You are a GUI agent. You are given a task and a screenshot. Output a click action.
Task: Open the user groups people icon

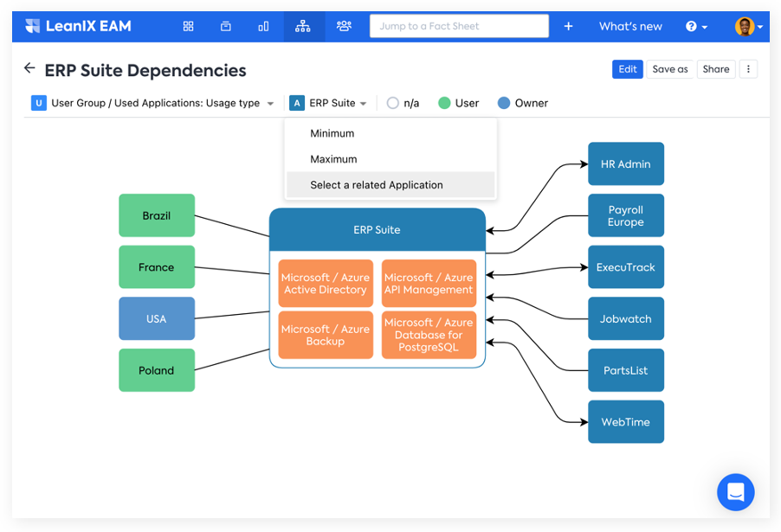click(x=344, y=26)
